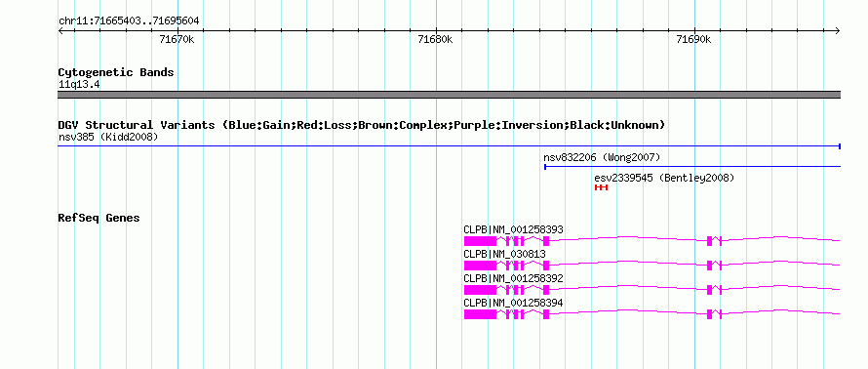Click the blue nsv385 gain variant line

tap(450, 146)
